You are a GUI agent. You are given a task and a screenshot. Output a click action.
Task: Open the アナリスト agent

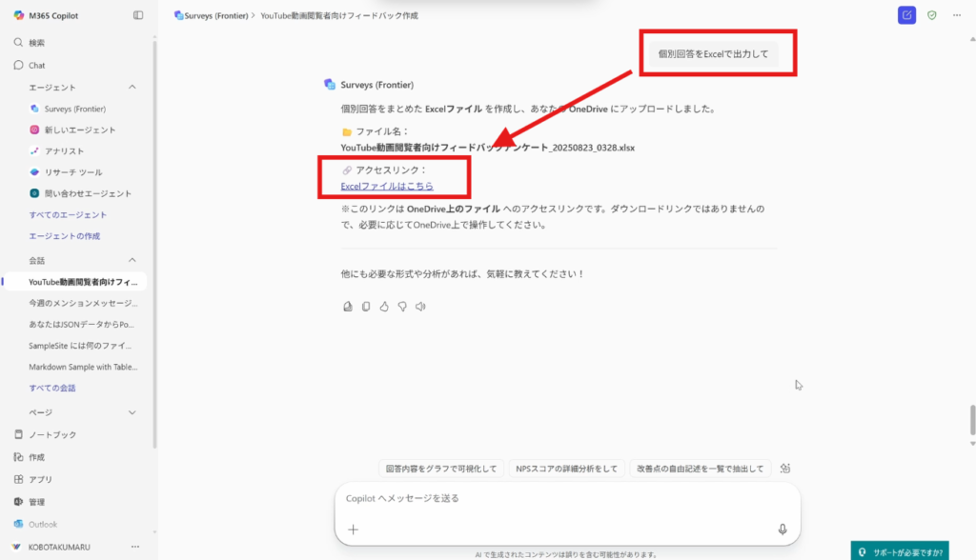coord(64,151)
